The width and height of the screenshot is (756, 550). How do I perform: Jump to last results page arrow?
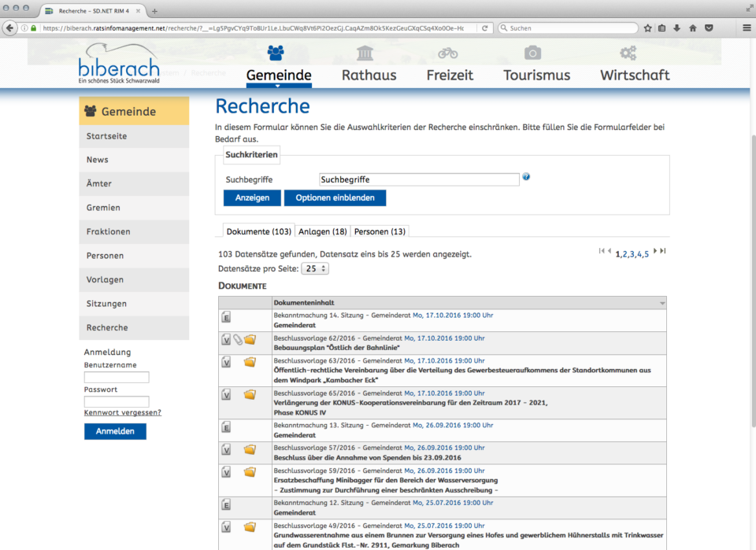tap(663, 251)
